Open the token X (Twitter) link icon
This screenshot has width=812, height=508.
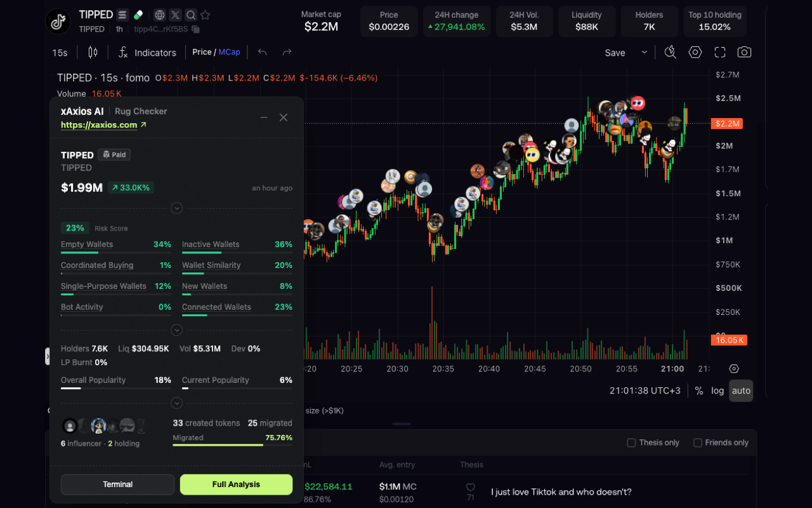coord(175,15)
